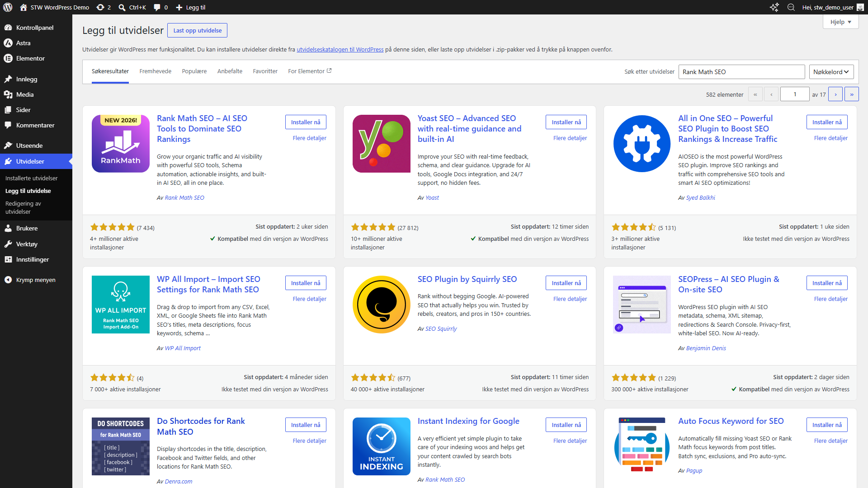Click the All in One SEO gear logo
This screenshot has height=488, width=868.
pos(642,144)
